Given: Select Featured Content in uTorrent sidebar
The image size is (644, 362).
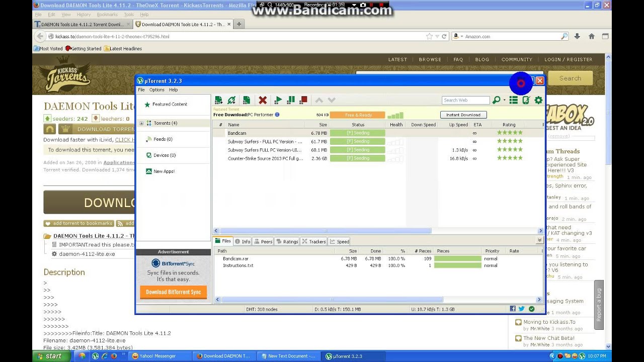Looking at the screenshot, I should [x=170, y=104].
